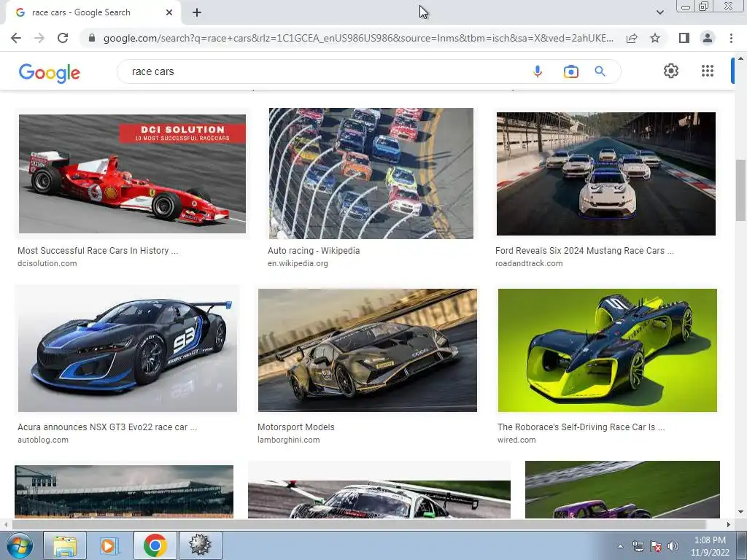The height and width of the screenshot is (560, 747).
Task: Open Auto racing - Wikipedia title link
Action: (314, 251)
